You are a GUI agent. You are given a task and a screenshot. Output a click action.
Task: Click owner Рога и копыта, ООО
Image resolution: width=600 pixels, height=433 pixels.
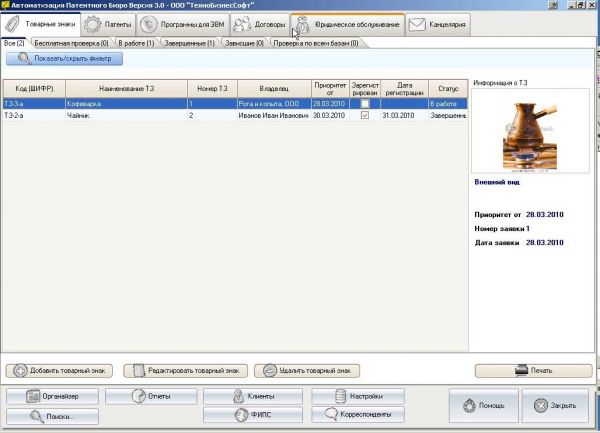pos(274,104)
